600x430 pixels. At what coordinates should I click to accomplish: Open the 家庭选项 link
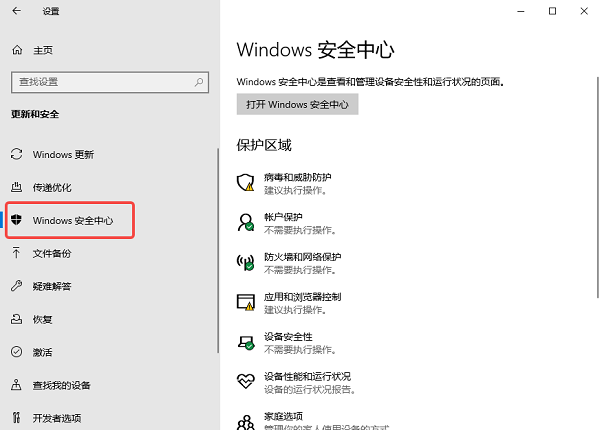tap(283, 416)
